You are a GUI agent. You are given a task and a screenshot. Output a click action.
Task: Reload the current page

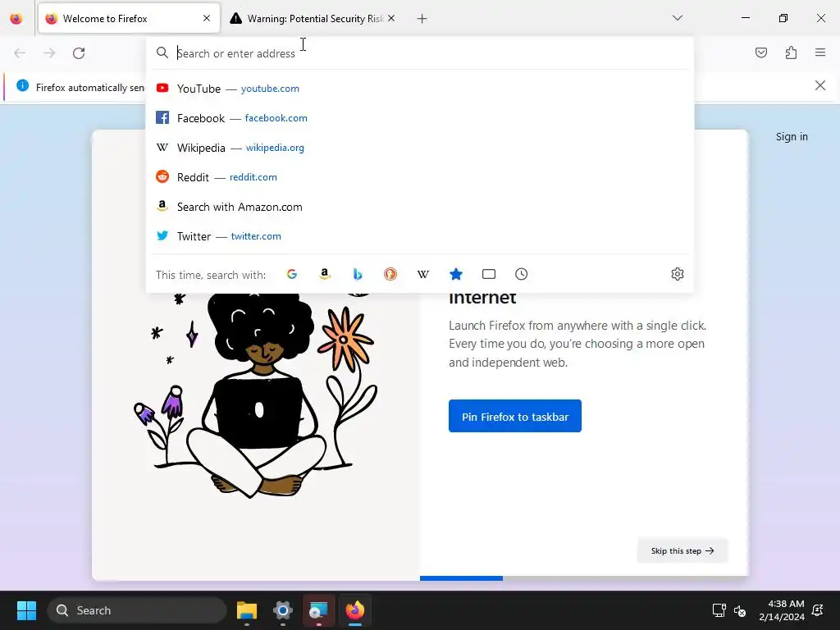click(x=79, y=53)
